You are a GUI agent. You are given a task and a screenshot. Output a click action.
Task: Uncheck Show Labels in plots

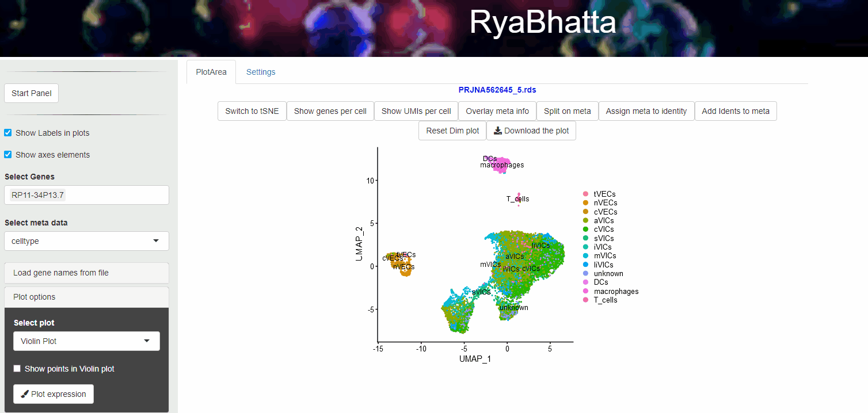(8, 133)
